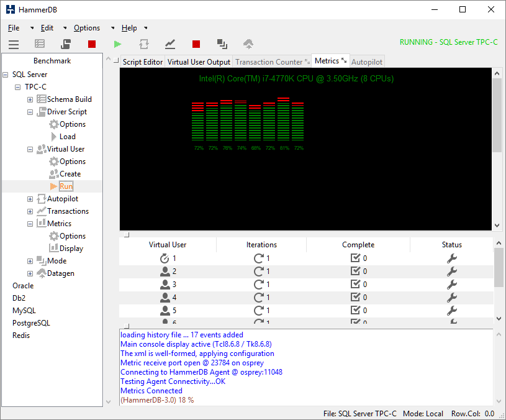Click the red stop metrics toolbar icon

coord(196,44)
